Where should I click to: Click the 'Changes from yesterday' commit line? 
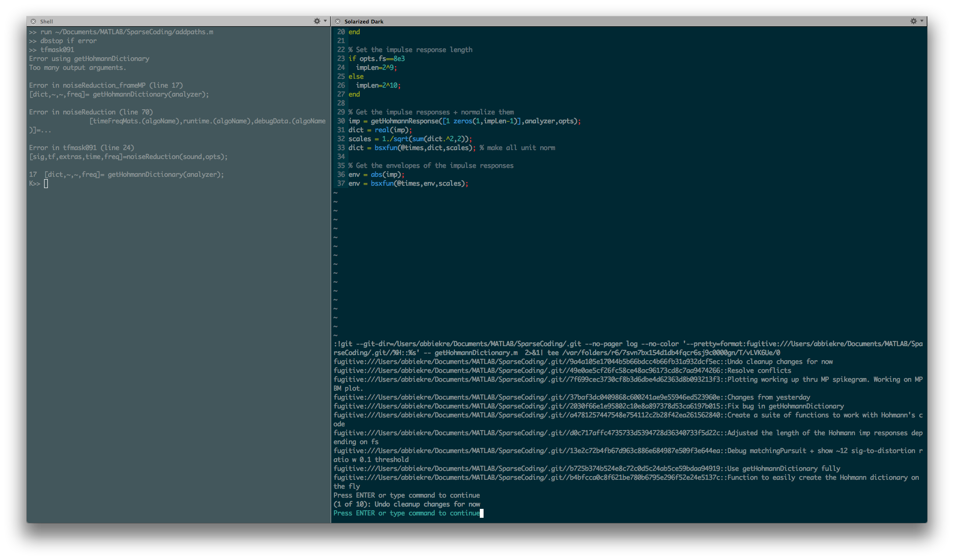[x=769, y=397]
